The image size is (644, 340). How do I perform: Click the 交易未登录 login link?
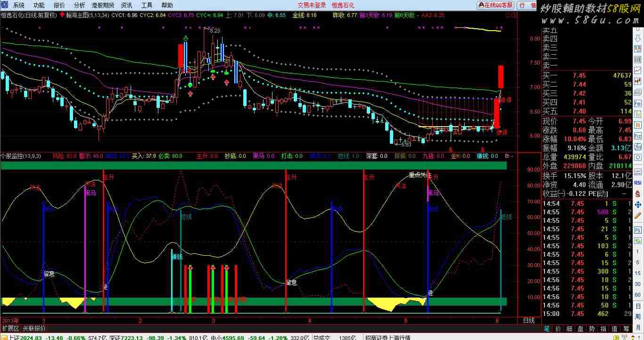[312, 5]
